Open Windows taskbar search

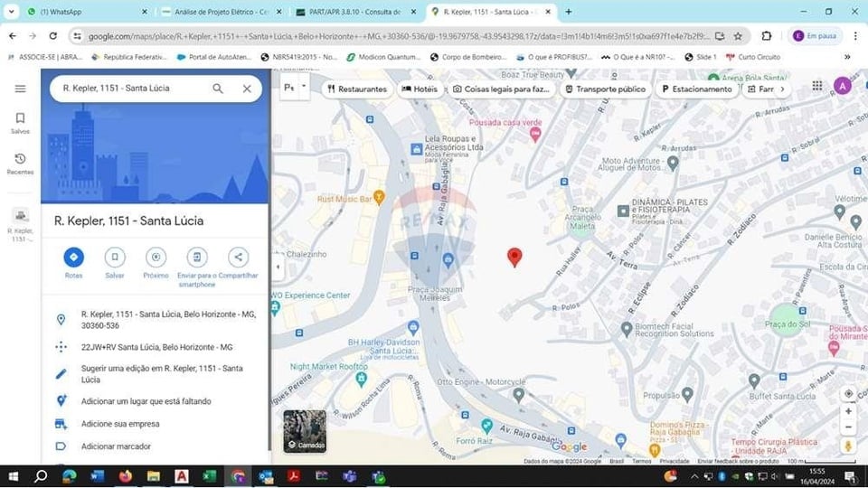coord(41,476)
